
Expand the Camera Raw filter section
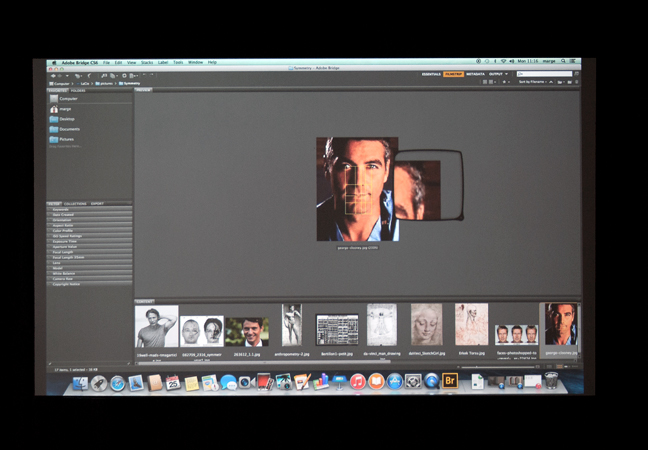tap(66, 279)
